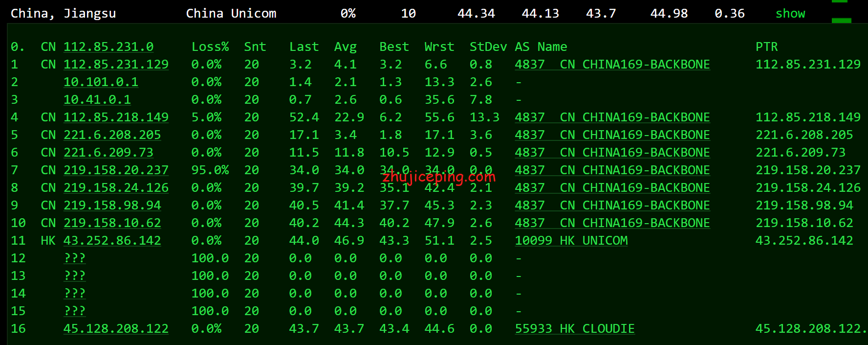
Task: Select the 'StDev' column header
Action: [488, 46]
